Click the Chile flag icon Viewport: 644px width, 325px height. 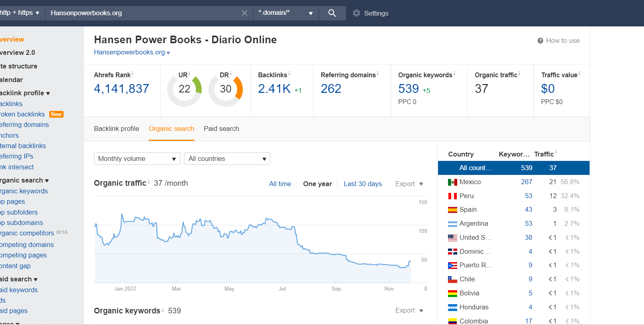point(452,279)
